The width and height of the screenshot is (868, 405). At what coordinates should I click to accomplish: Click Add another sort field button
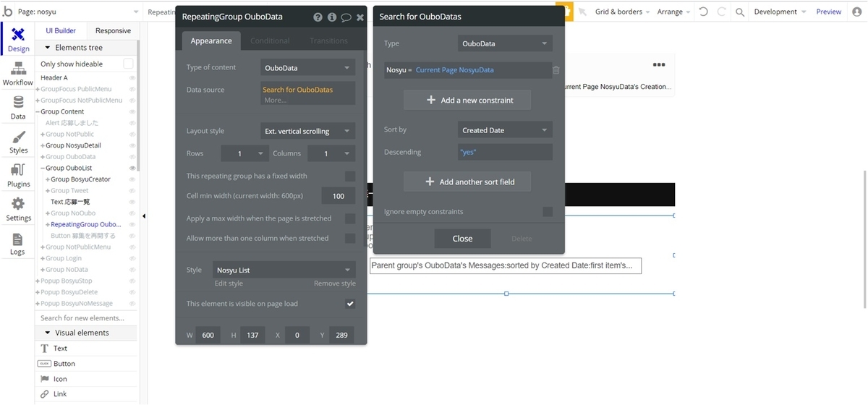(x=468, y=182)
